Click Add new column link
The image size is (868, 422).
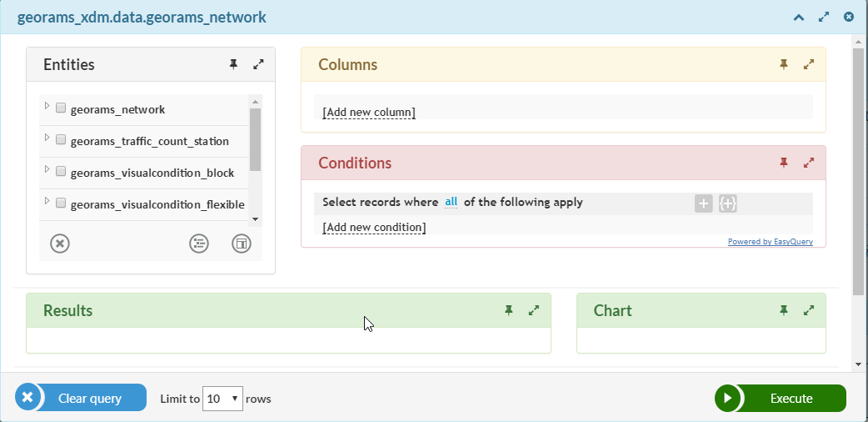coord(369,113)
